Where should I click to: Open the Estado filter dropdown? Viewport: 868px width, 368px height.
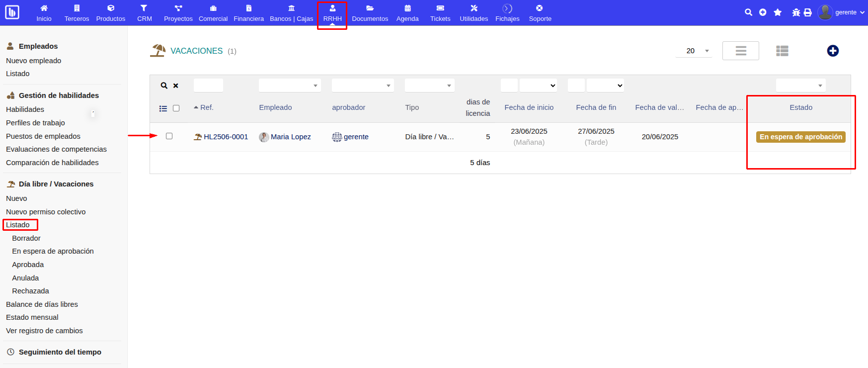click(800, 86)
